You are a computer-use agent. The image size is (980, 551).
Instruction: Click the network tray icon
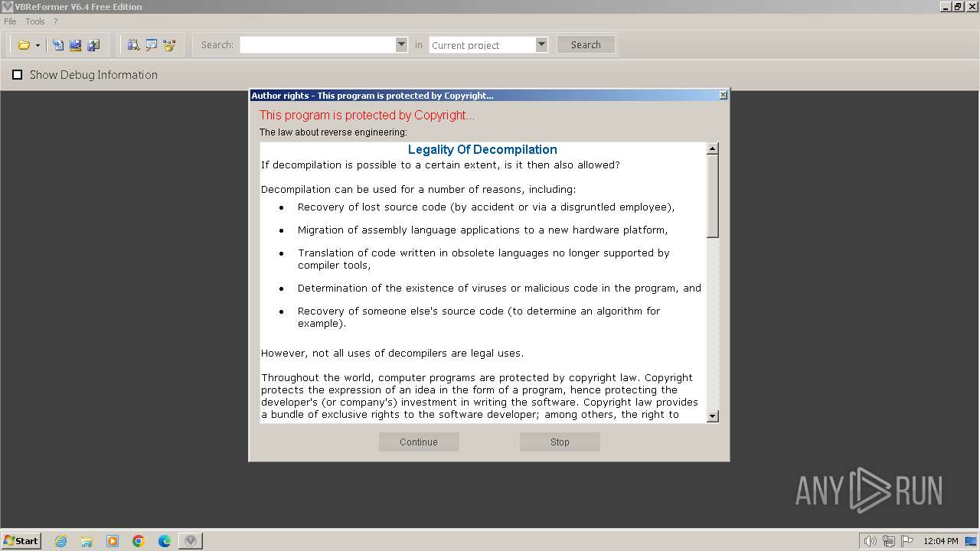coord(889,541)
